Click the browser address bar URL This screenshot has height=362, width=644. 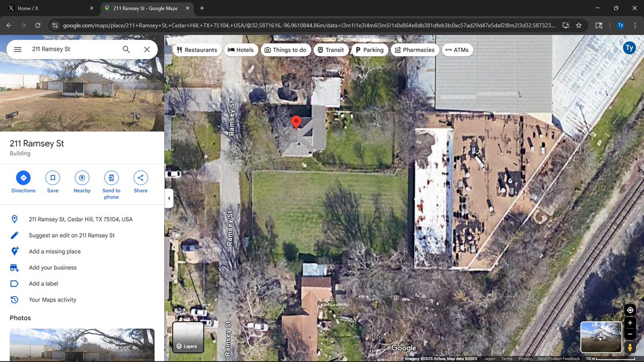tap(309, 25)
